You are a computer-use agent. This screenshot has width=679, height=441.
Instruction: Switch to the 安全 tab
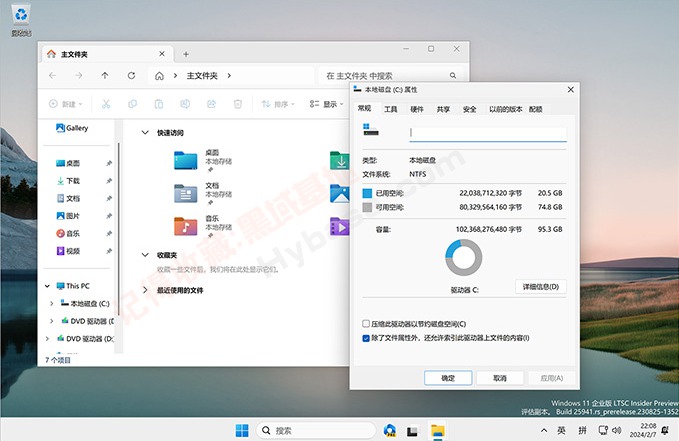(469, 109)
